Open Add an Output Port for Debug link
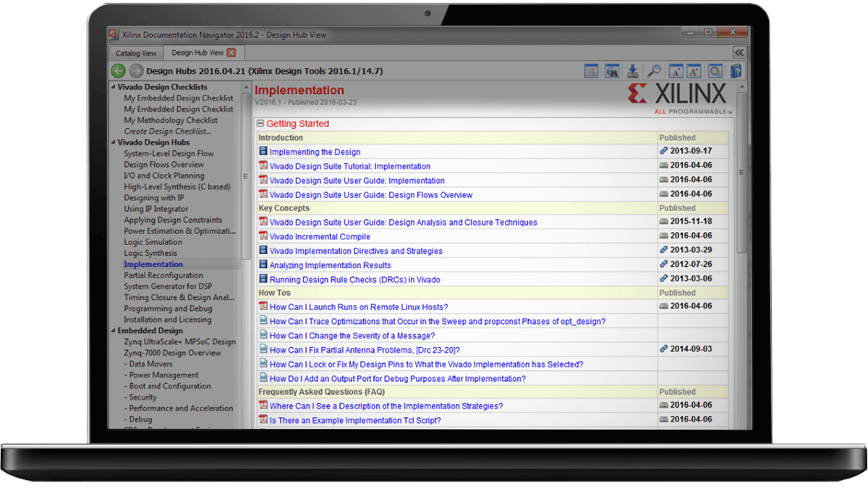The image size is (868, 488). (398, 379)
